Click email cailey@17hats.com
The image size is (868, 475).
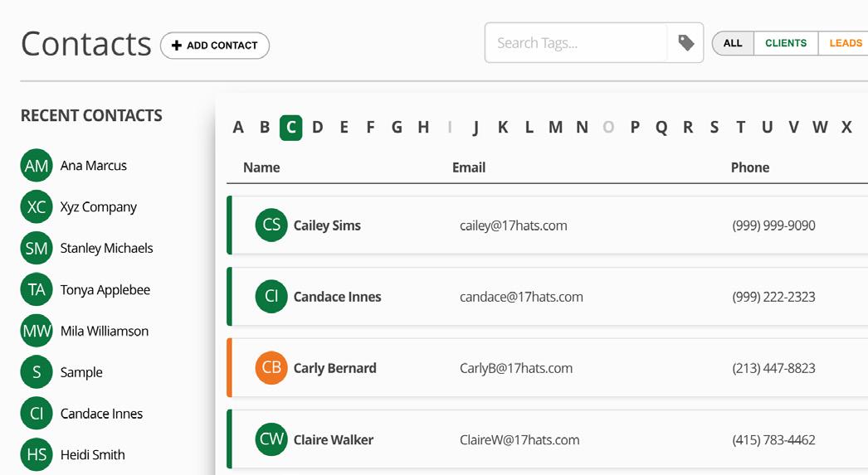[x=513, y=225]
